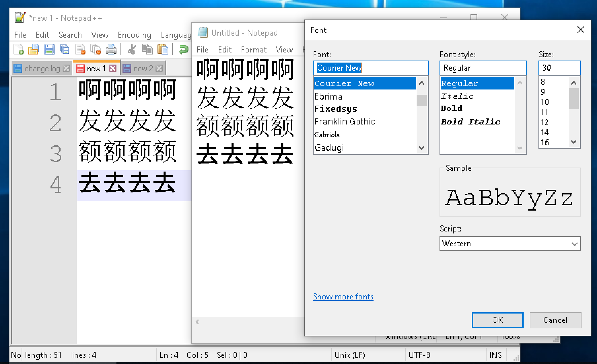Cut selected text with the scissors icon
This screenshot has width=597, height=364.
[x=131, y=49]
